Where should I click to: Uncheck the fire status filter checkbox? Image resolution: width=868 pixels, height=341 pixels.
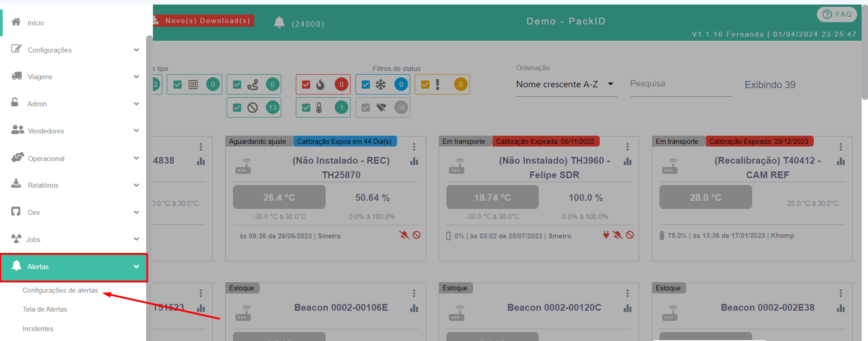point(306,85)
